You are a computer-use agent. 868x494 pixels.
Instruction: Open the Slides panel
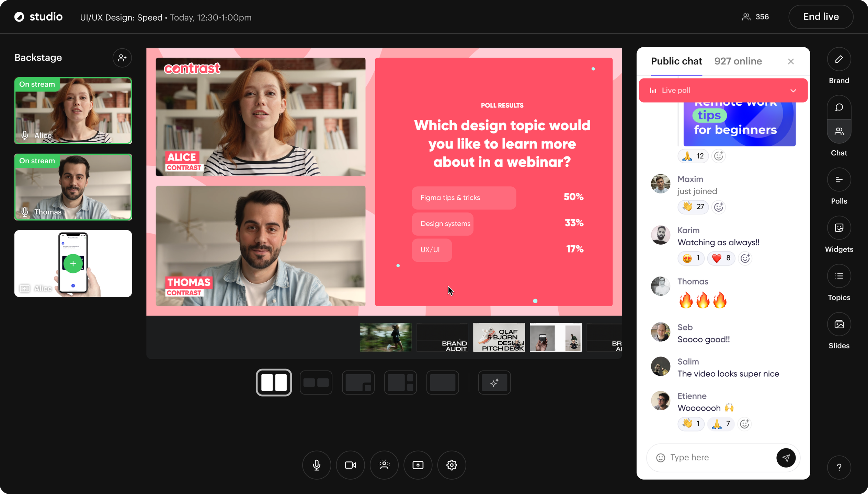[x=839, y=325]
